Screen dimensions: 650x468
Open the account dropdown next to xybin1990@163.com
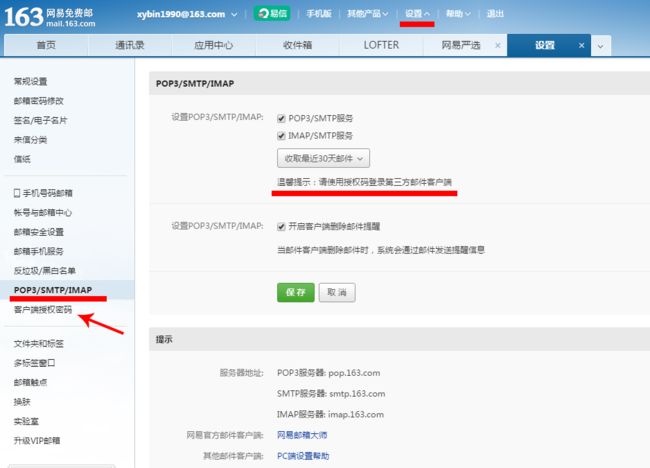tap(234, 15)
